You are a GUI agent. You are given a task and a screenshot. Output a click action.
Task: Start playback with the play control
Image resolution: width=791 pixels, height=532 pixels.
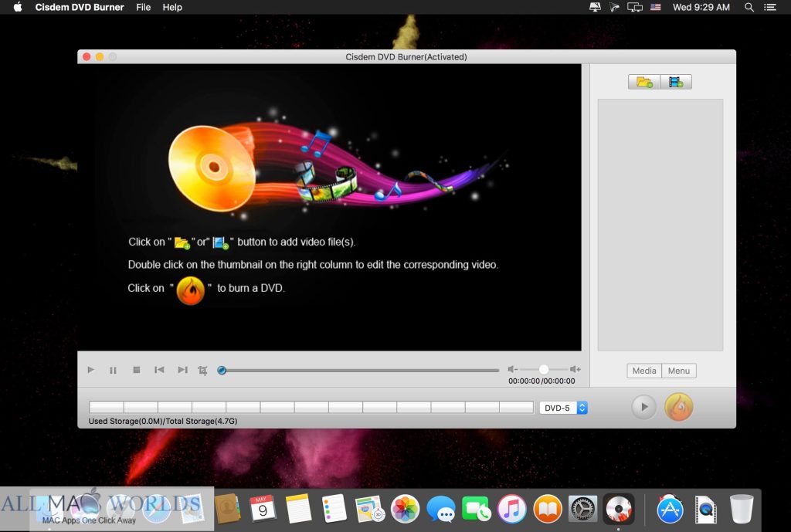[x=91, y=370]
